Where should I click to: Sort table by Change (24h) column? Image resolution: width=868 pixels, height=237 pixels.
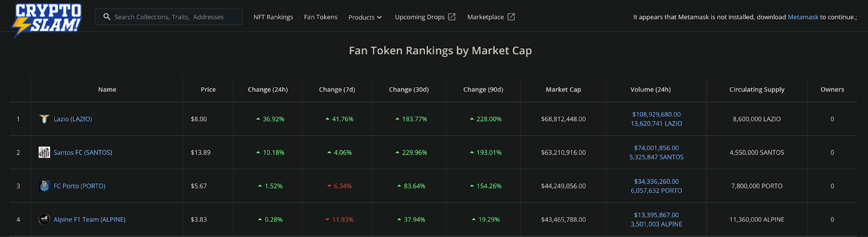click(x=267, y=89)
